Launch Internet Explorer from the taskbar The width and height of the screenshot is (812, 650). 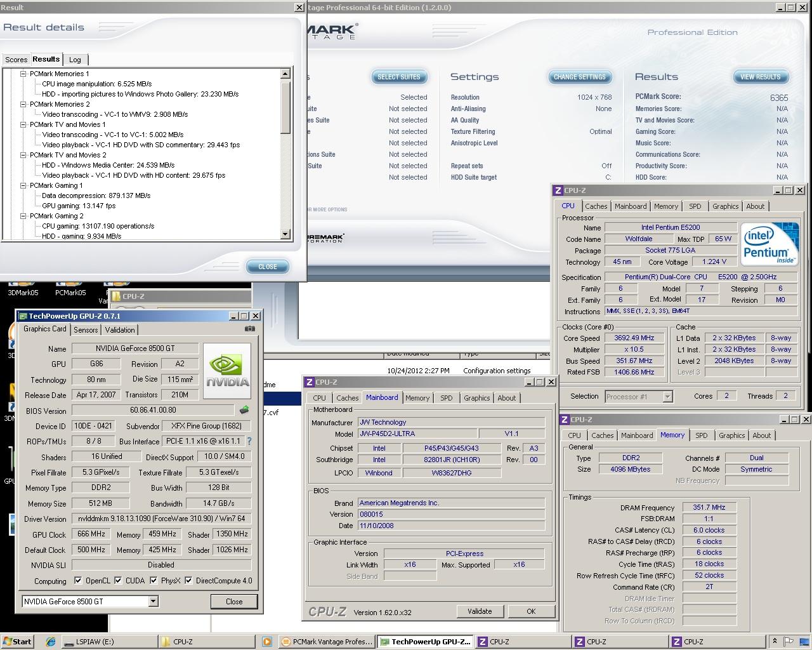click(x=51, y=642)
